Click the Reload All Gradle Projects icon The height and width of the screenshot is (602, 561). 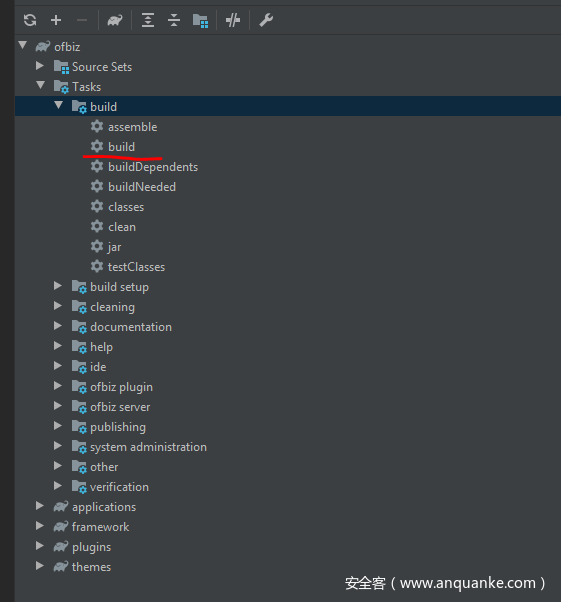point(30,20)
